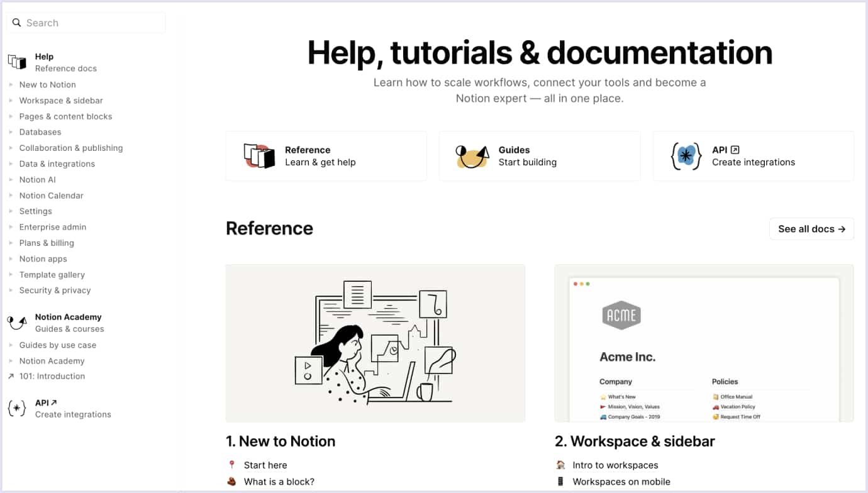Open the Guides Start building card
This screenshot has height=493, width=868.
pyautogui.click(x=540, y=156)
